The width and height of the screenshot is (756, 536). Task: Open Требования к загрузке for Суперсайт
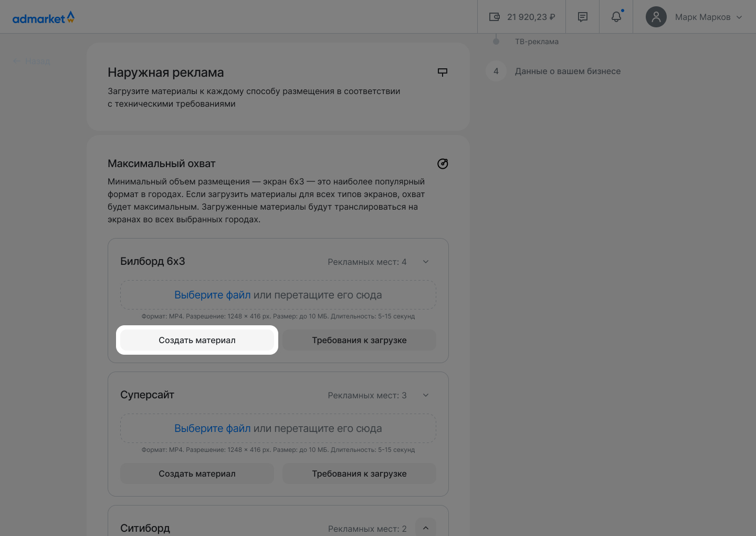coord(359,473)
